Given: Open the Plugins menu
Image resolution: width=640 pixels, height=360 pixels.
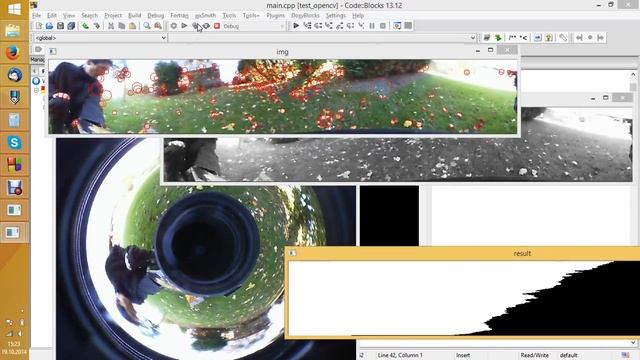Looking at the screenshot, I should point(276,16).
